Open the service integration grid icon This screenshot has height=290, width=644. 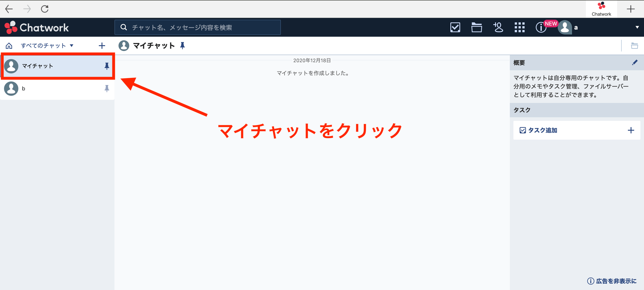coord(519,27)
